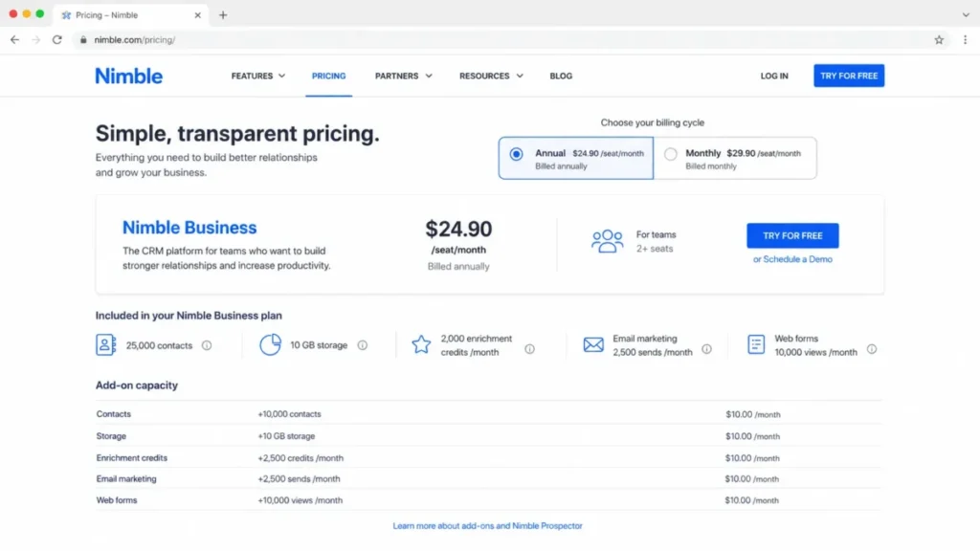Image resolution: width=980 pixels, height=551 pixels.
Task: Click '+2,500 sends /month' text
Action: click(299, 479)
